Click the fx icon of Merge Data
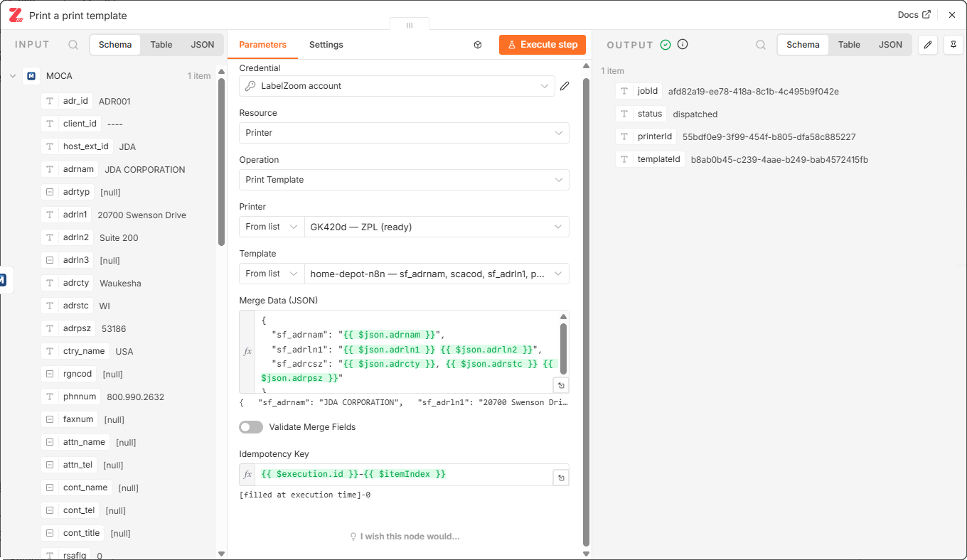This screenshot has width=967, height=560. [247, 352]
